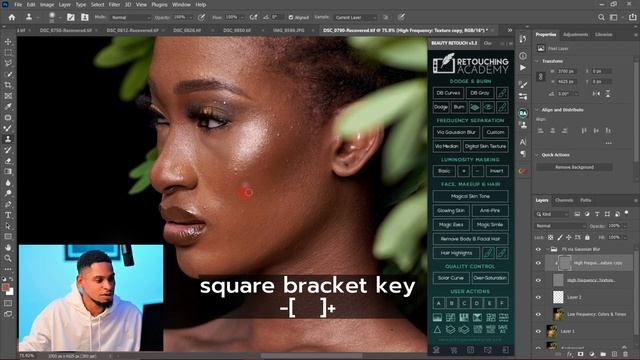640x360 pixels.
Task: Select the Crop tool
Action: click(x=8, y=85)
